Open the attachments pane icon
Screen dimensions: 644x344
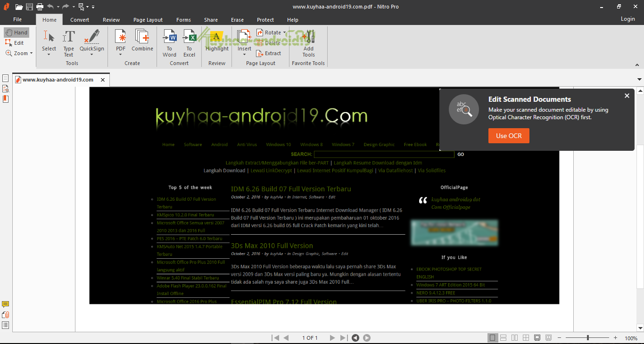(6, 315)
